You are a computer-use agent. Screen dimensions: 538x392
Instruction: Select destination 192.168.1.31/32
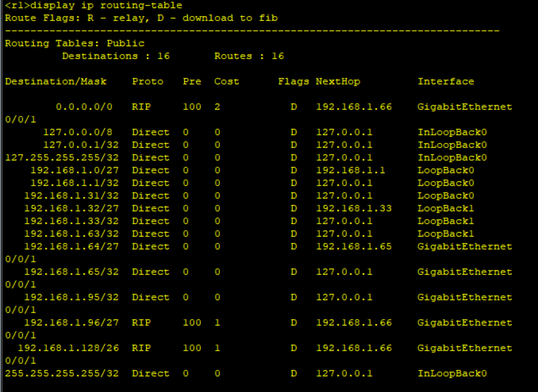coord(71,196)
